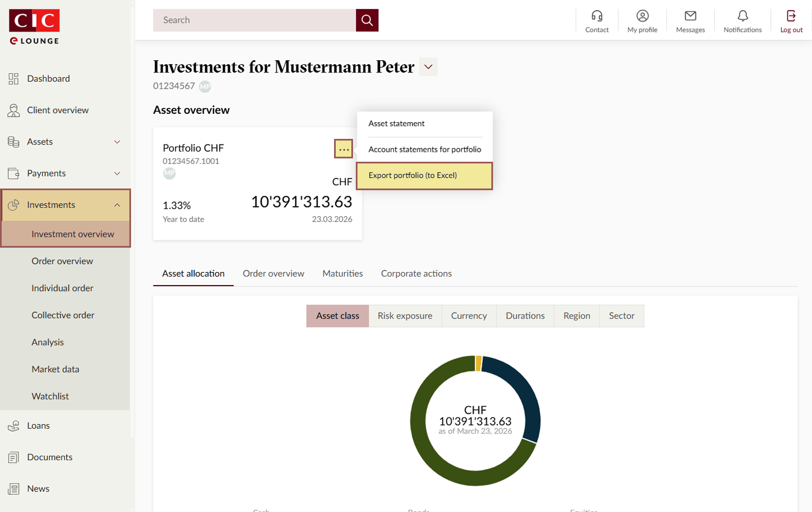The height and width of the screenshot is (512, 812).
Task: Click into the Search input field
Action: tap(254, 20)
